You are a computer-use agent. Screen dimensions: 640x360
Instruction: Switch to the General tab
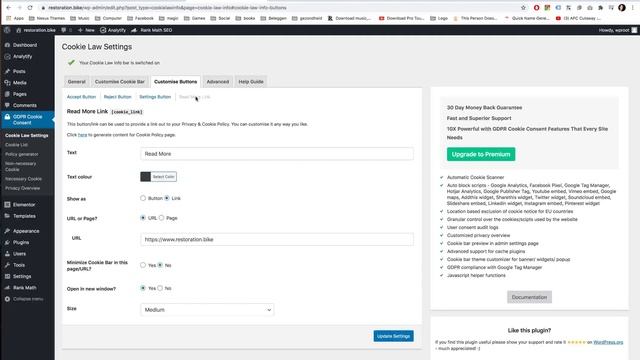click(76, 82)
